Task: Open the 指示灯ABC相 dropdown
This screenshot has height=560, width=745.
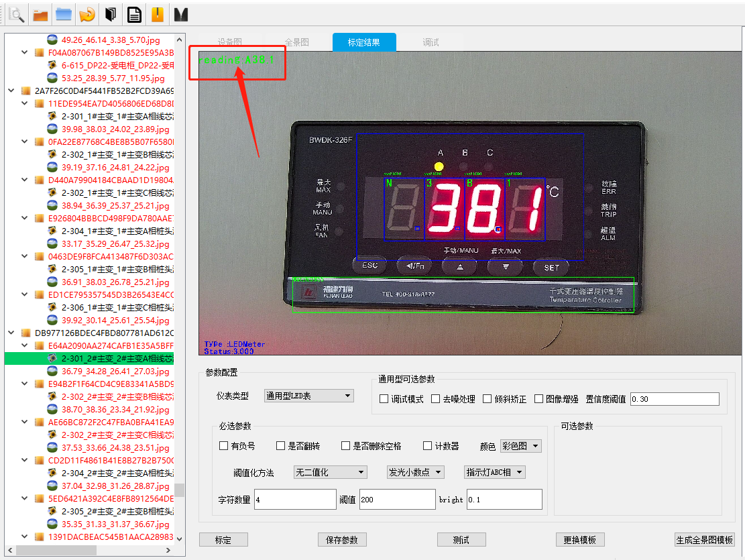Action: (x=495, y=472)
